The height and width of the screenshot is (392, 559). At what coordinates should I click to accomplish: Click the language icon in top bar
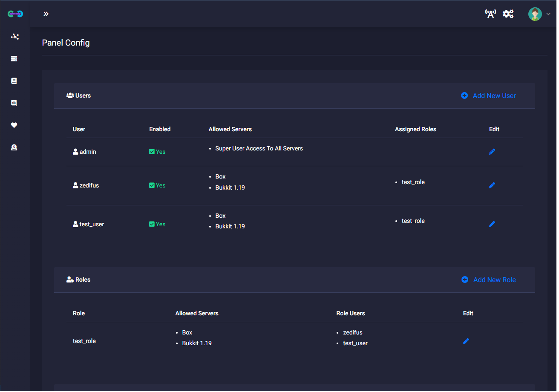click(490, 14)
